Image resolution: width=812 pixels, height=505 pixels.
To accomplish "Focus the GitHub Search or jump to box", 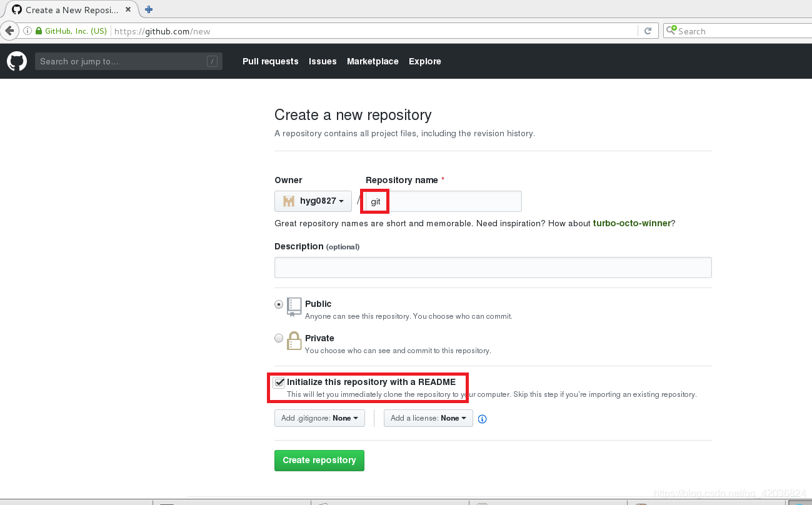I will pyautogui.click(x=129, y=61).
